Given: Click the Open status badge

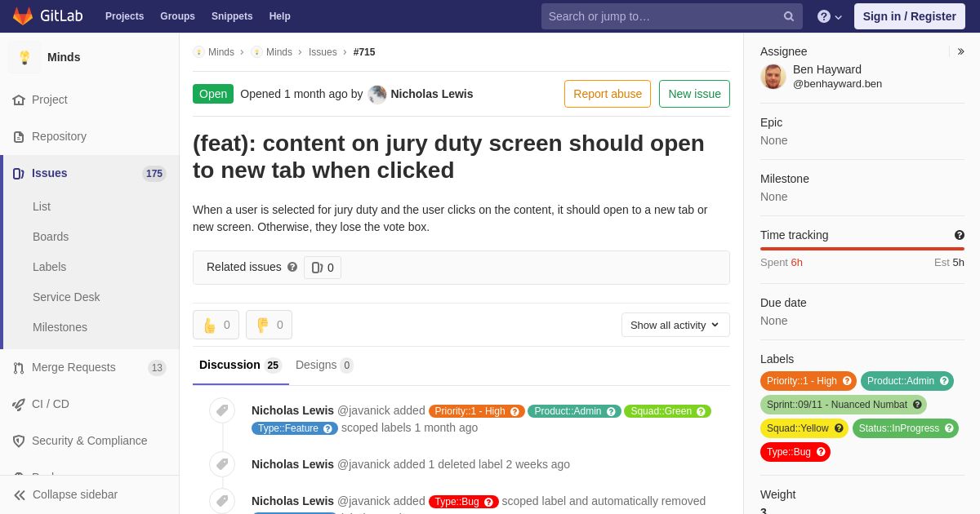Looking at the screenshot, I should click(213, 94).
